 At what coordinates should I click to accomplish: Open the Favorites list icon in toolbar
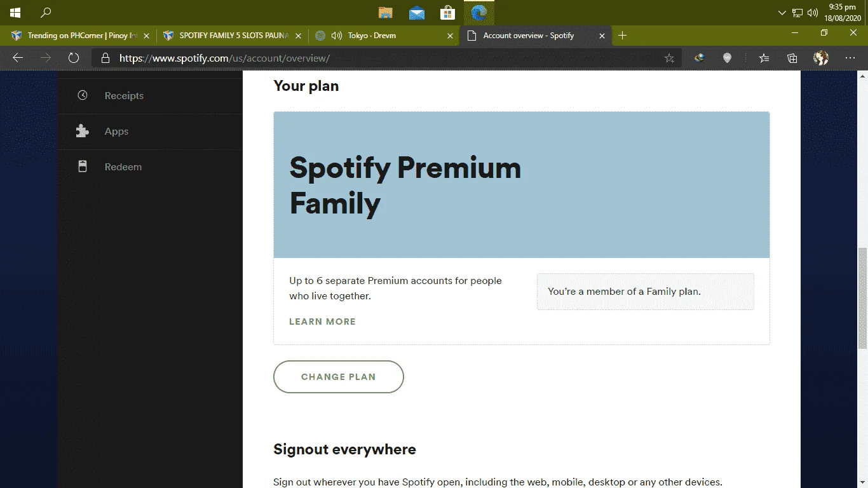pos(764,58)
